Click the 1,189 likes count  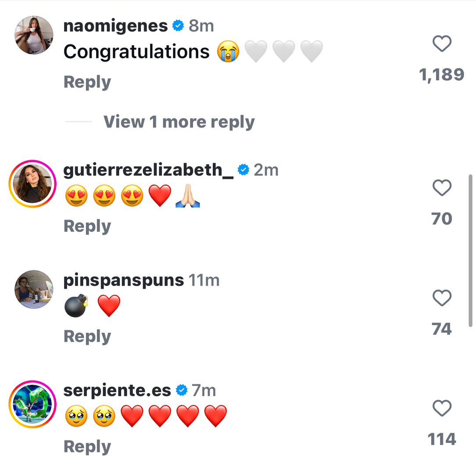pos(442,75)
